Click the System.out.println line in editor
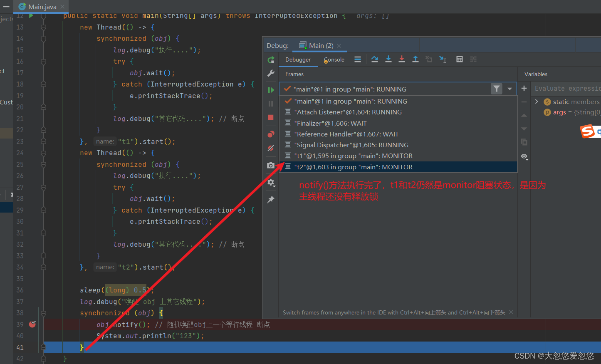Image resolution: width=601 pixels, height=364 pixels. pyautogui.click(x=150, y=336)
